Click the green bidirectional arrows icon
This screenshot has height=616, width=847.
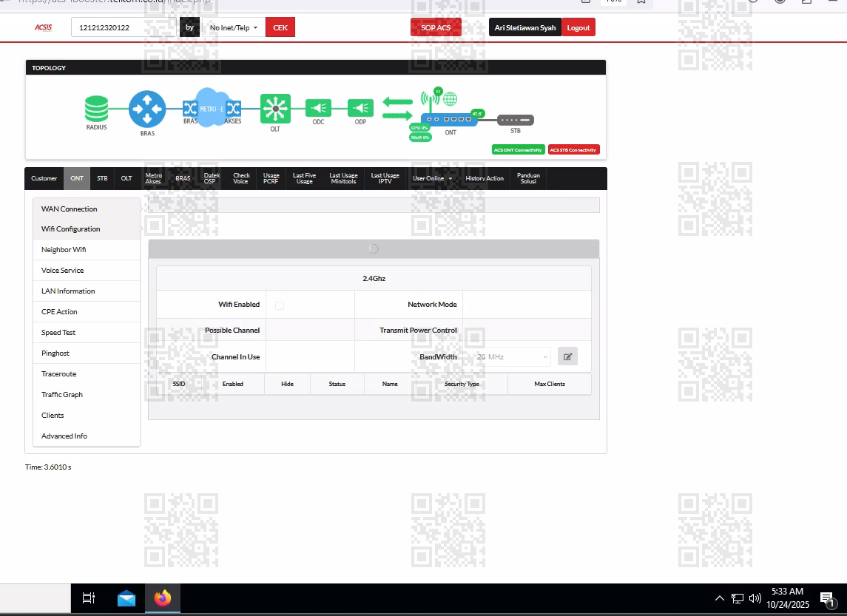click(397, 109)
